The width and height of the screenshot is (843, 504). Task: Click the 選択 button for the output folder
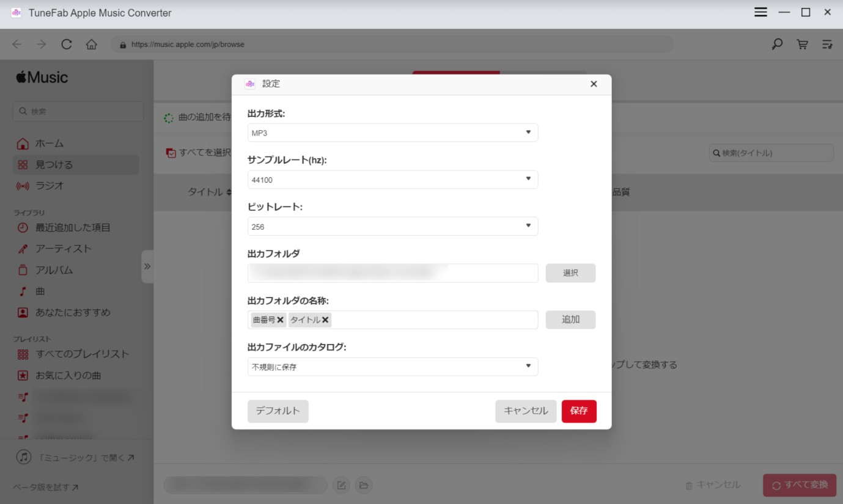click(x=570, y=273)
